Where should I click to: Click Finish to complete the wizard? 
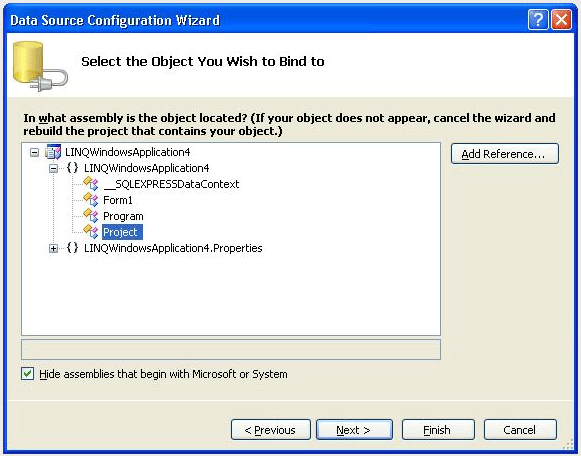[x=438, y=430]
